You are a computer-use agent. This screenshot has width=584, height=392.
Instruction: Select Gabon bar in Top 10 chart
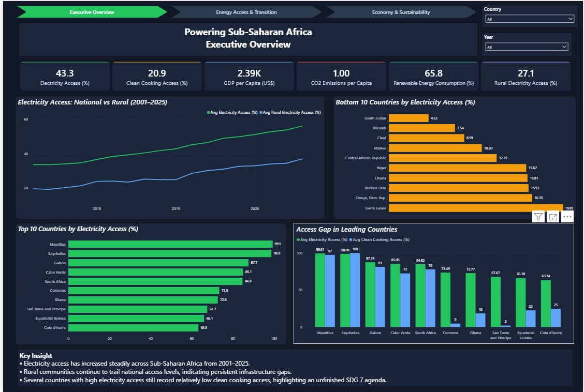(x=158, y=263)
